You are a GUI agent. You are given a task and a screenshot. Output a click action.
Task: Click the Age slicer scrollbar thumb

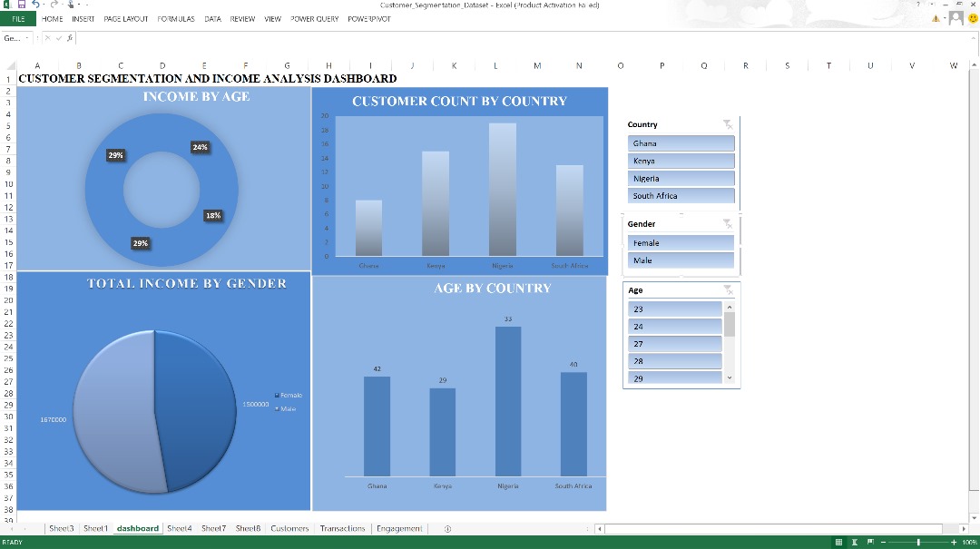tap(729, 325)
